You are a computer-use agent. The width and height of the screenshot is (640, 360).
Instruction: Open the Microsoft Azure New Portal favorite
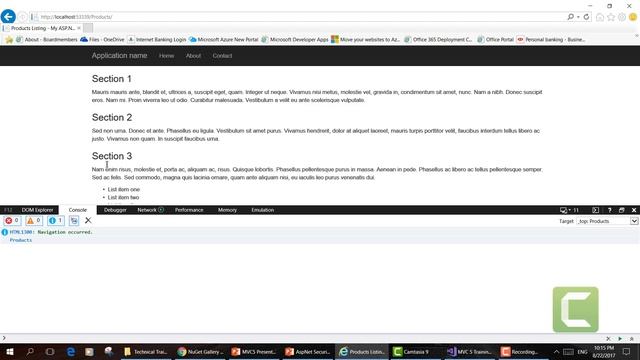pos(223,40)
